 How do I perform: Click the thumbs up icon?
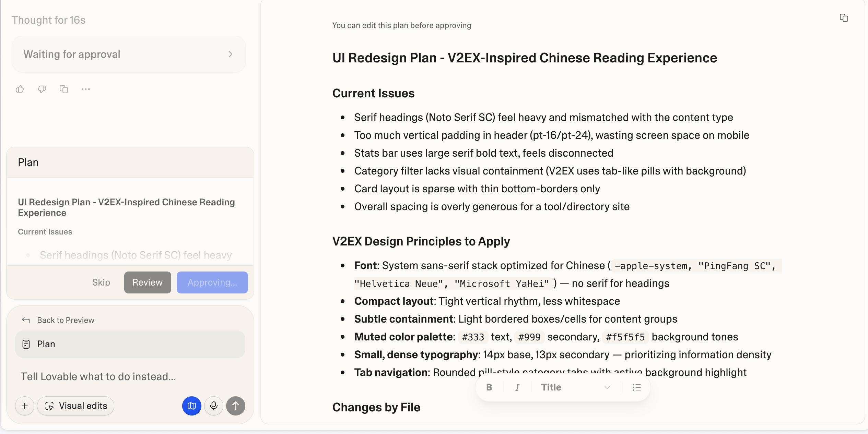click(20, 89)
